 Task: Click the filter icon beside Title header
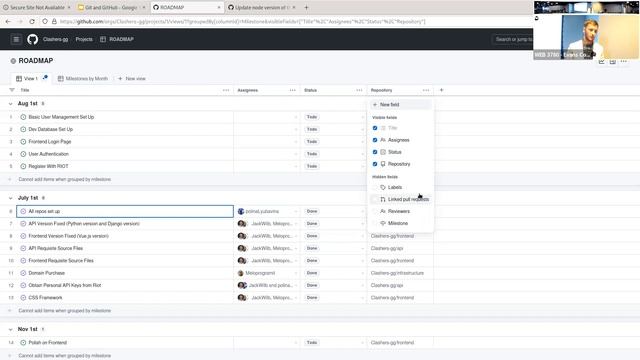tap(12, 90)
